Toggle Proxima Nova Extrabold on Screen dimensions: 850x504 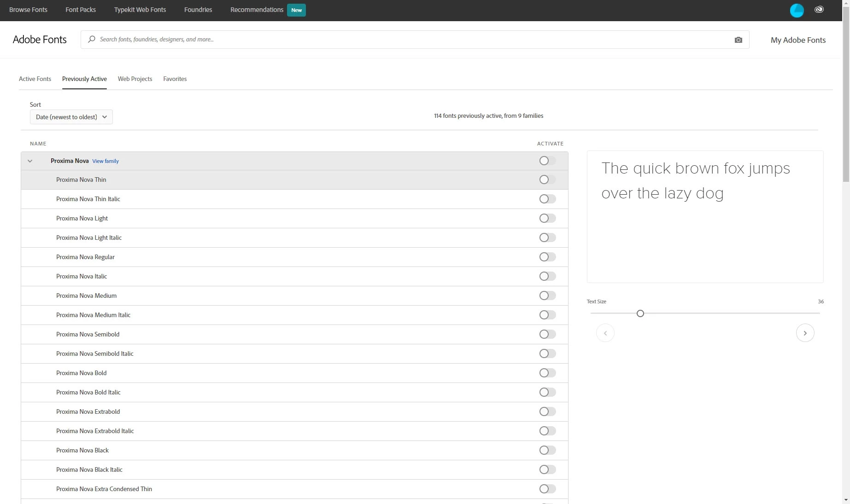pos(547,411)
